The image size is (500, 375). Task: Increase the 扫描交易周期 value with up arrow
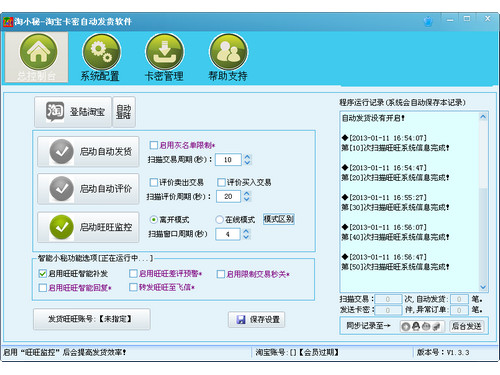[x=247, y=157]
